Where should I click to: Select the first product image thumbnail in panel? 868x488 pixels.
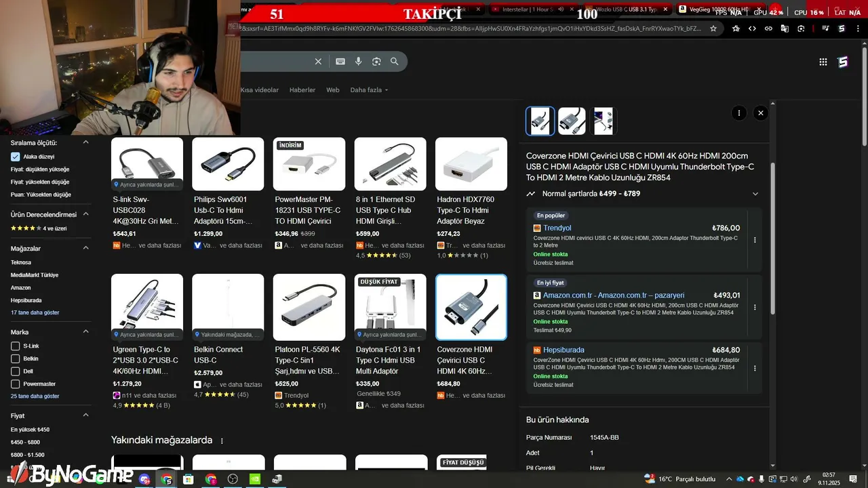[540, 121]
